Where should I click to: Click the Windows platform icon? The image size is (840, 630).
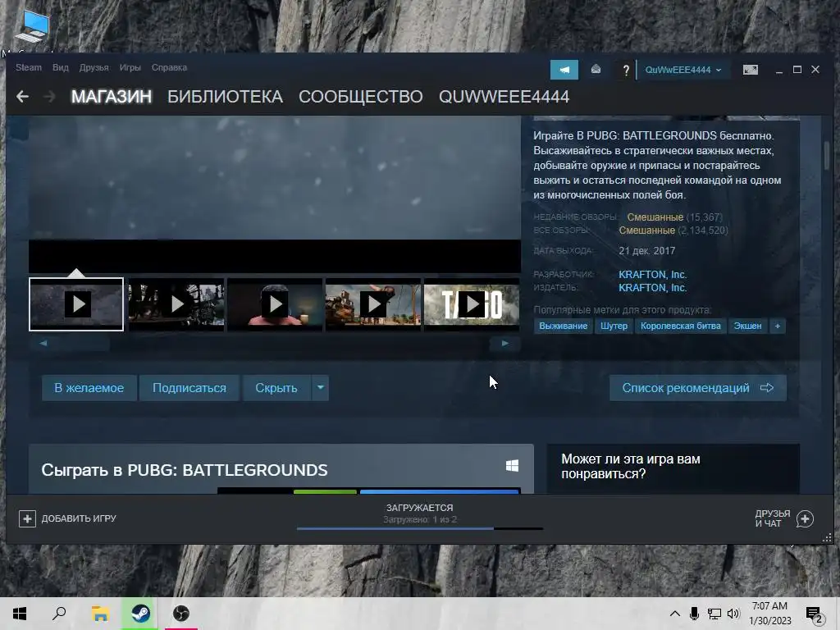pos(512,466)
